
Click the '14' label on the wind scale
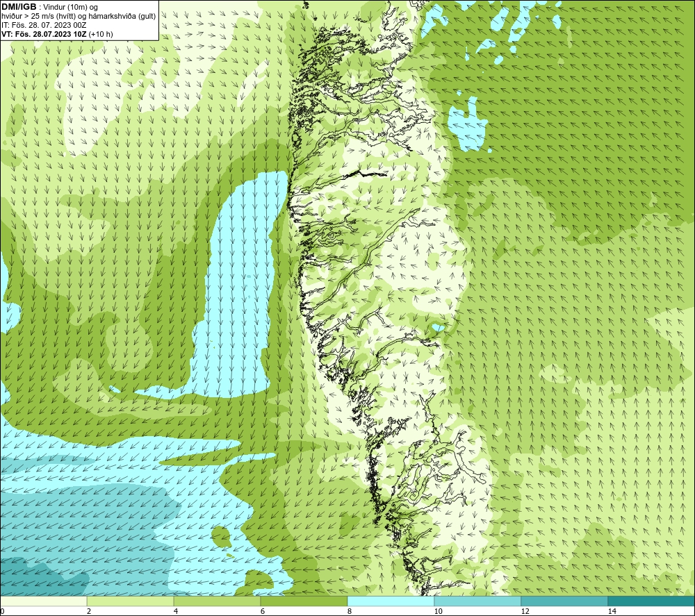point(612,611)
